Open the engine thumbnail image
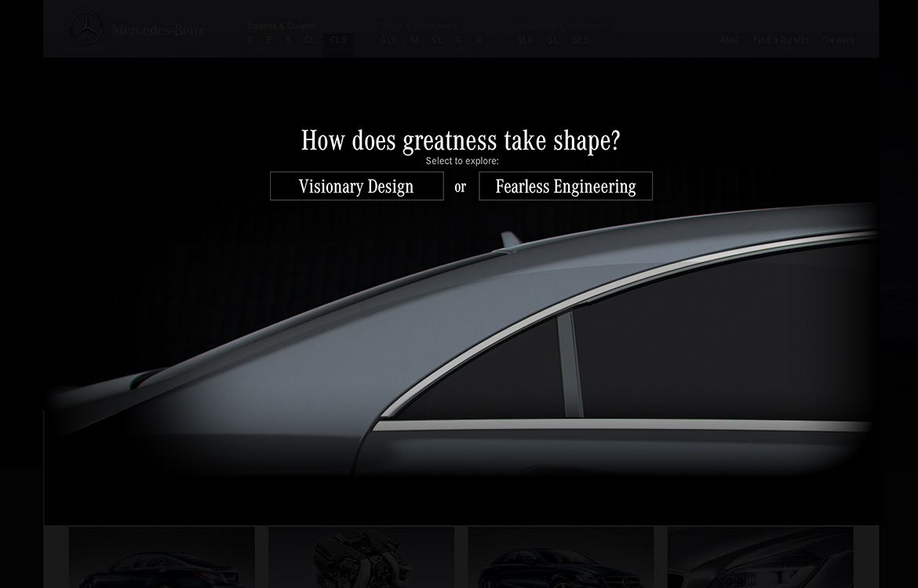The height and width of the screenshot is (588, 918). (361, 557)
